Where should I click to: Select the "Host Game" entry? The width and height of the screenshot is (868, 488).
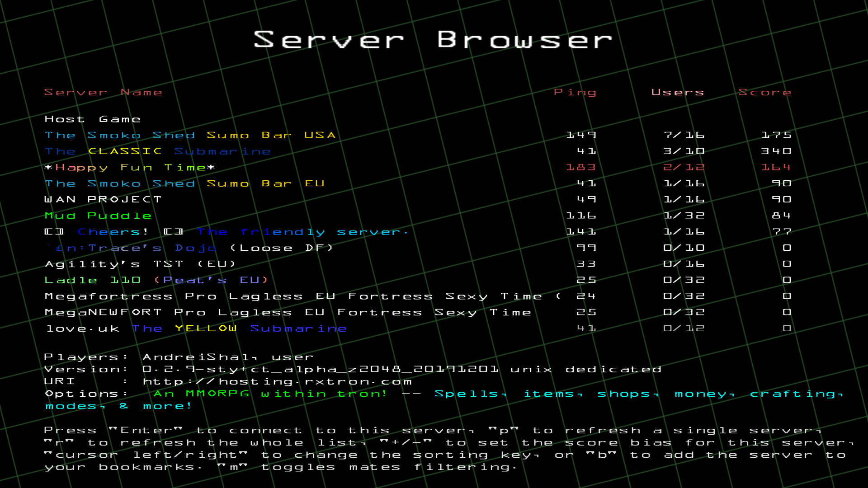coord(92,119)
